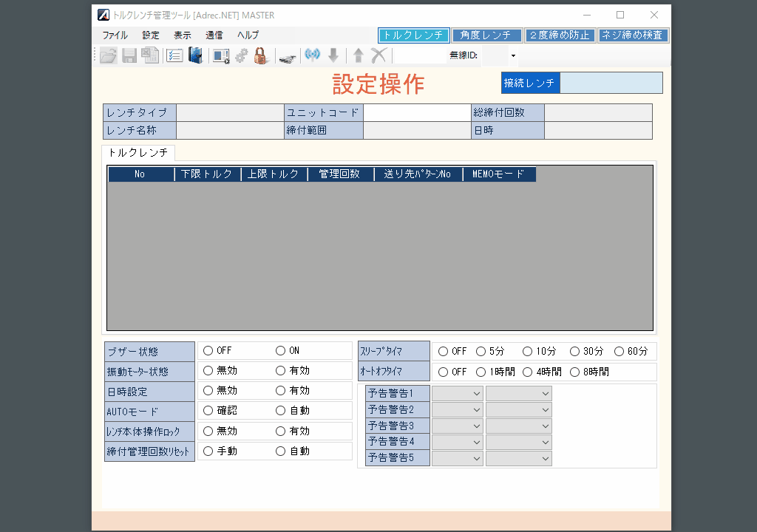Click the 管理回数 column header
Viewport: 757px width, 532px height.
(340, 174)
